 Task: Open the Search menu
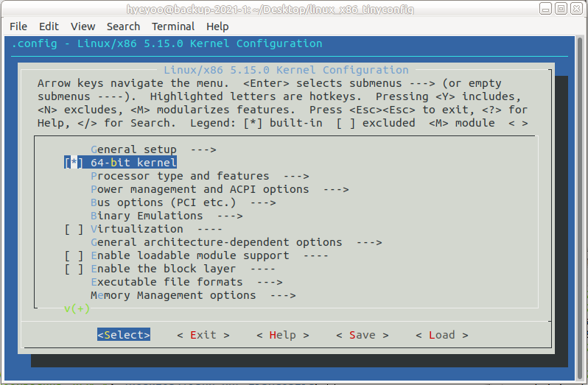click(x=123, y=27)
